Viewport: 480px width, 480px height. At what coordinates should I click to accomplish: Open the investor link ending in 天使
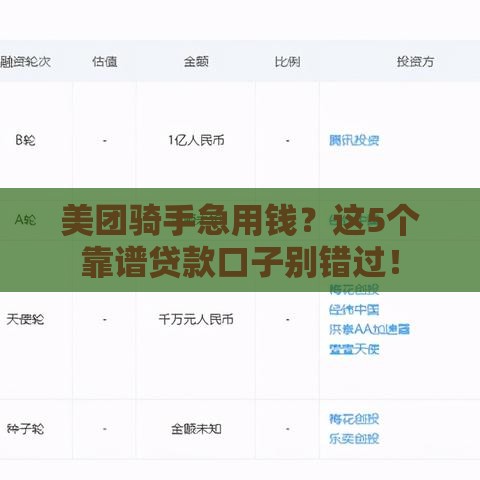tap(354, 349)
